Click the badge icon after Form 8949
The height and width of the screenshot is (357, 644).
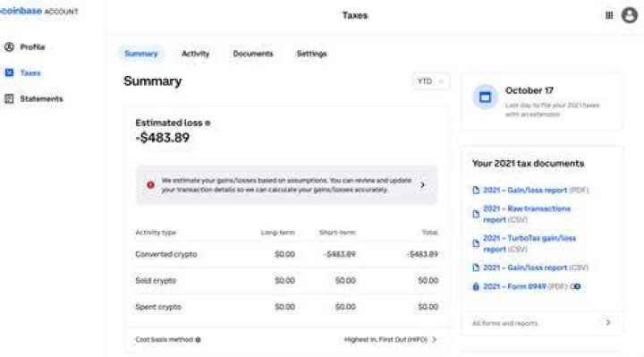point(576,286)
